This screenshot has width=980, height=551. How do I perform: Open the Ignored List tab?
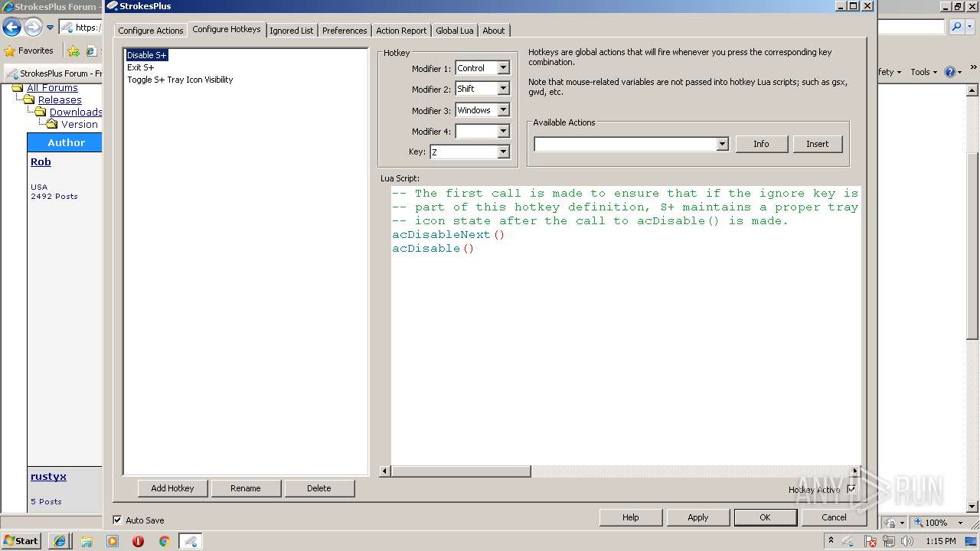[x=291, y=31]
